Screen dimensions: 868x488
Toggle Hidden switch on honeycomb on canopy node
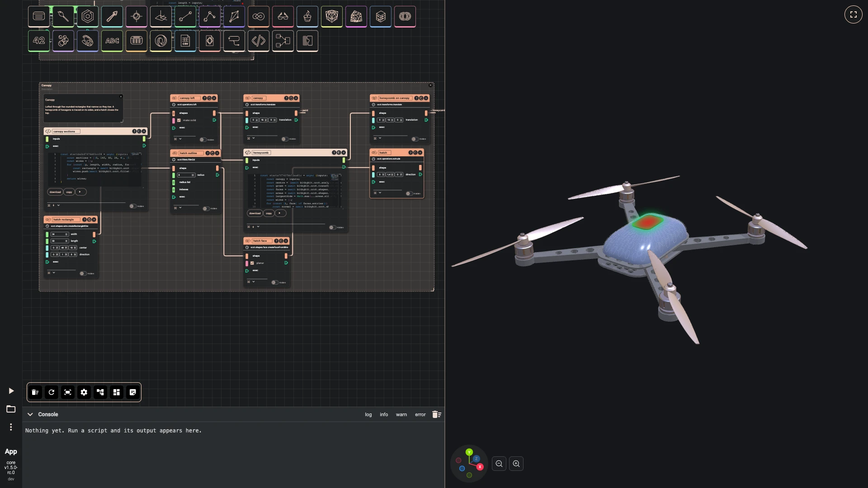(x=415, y=139)
